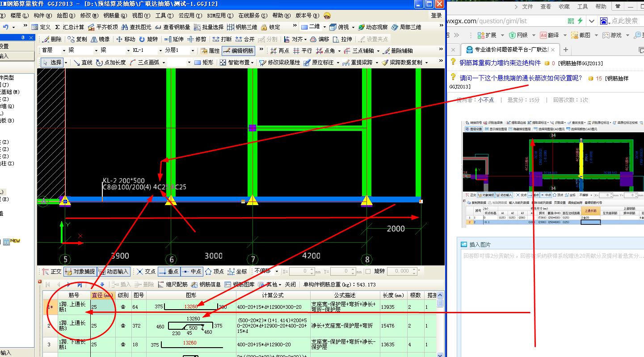Click the 两点 auxiliary axis tool
The width and height of the screenshot is (644, 357).
pos(279,51)
